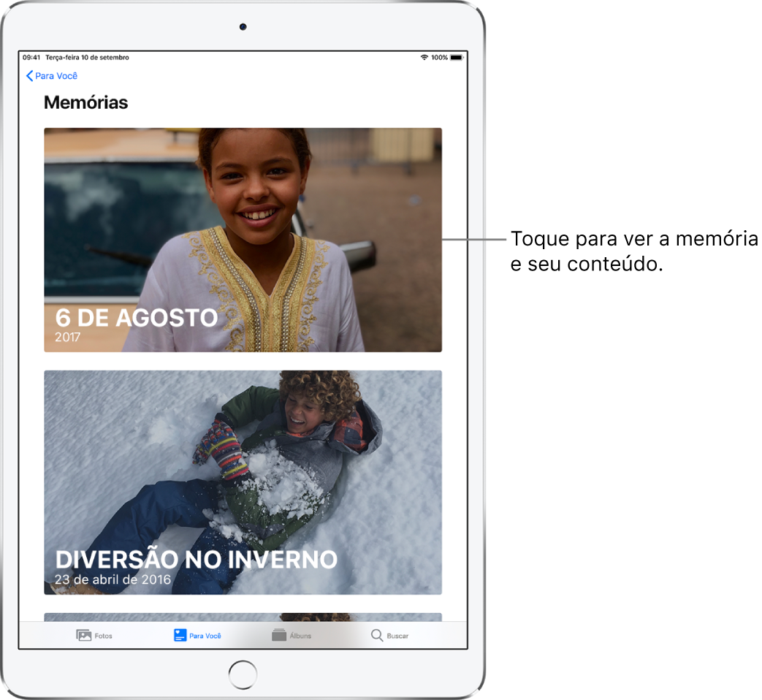Switch to the Para Você tab label
This screenshot has height=700, width=762.
205,636
